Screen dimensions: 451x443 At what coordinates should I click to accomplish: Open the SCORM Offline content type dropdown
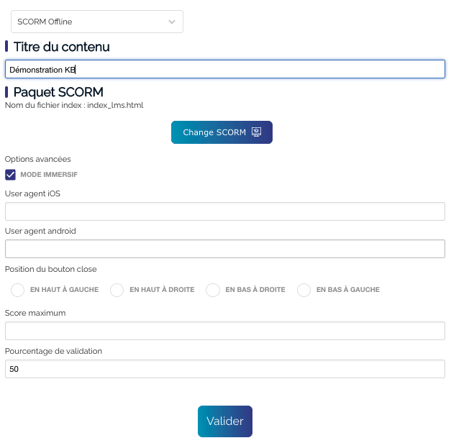pyautogui.click(x=97, y=22)
